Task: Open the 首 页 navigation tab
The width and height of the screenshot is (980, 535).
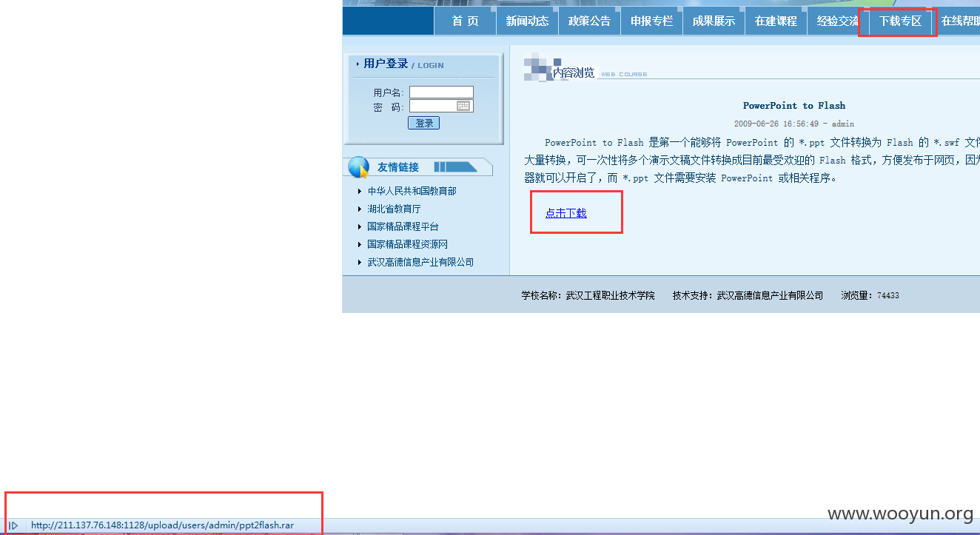Action: pyautogui.click(x=465, y=21)
